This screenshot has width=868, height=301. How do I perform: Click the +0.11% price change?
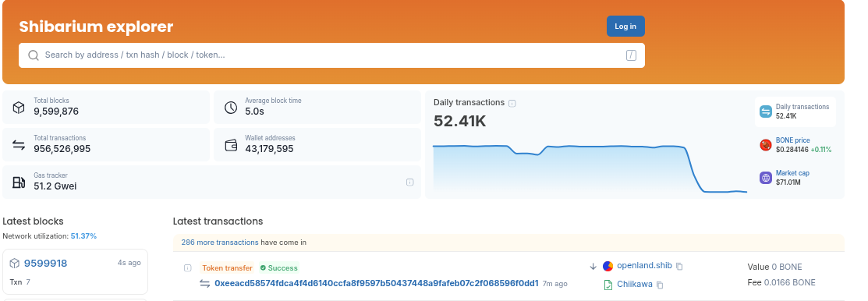pos(821,150)
